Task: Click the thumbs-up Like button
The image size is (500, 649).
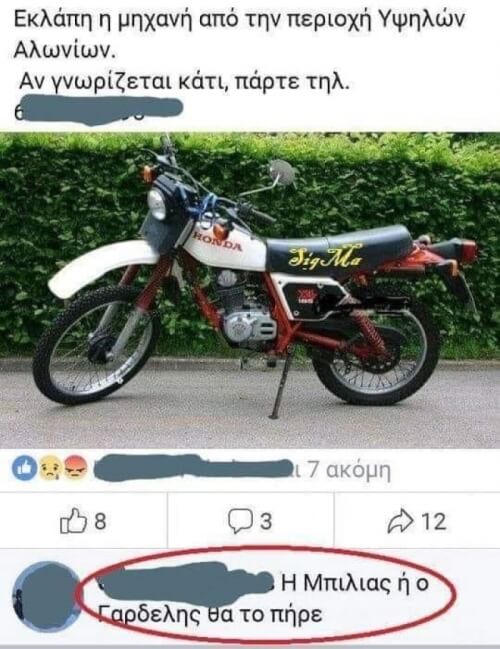Action: [73, 521]
